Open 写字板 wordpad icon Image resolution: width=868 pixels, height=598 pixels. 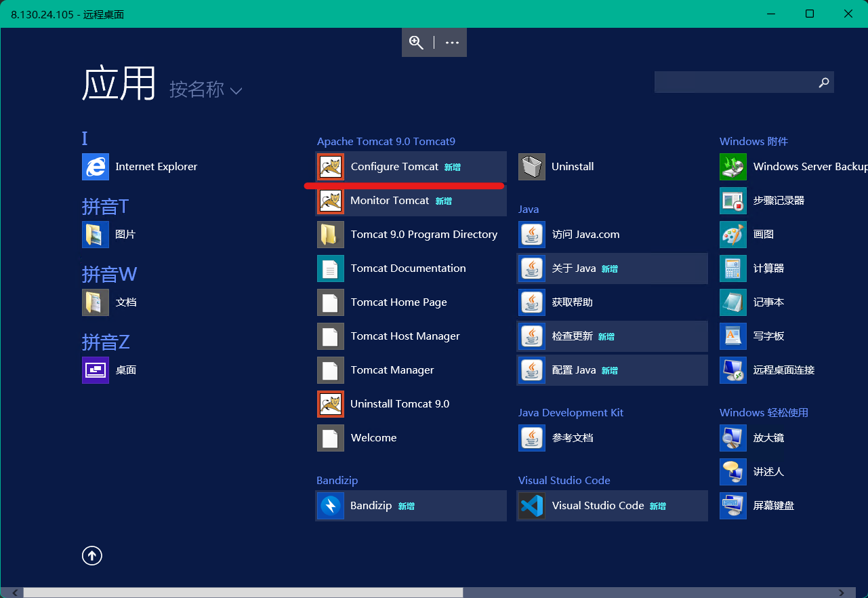pyautogui.click(x=733, y=336)
